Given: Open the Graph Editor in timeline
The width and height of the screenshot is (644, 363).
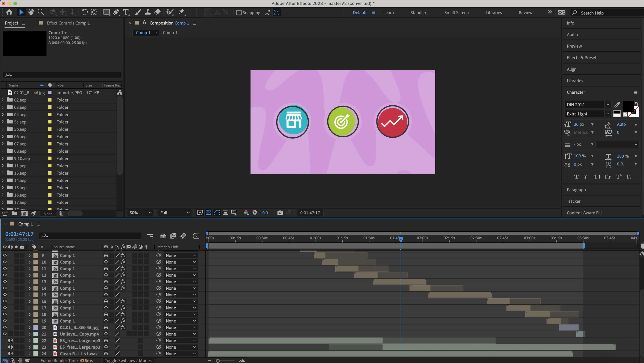Looking at the screenshot, I should click(196, 236).
